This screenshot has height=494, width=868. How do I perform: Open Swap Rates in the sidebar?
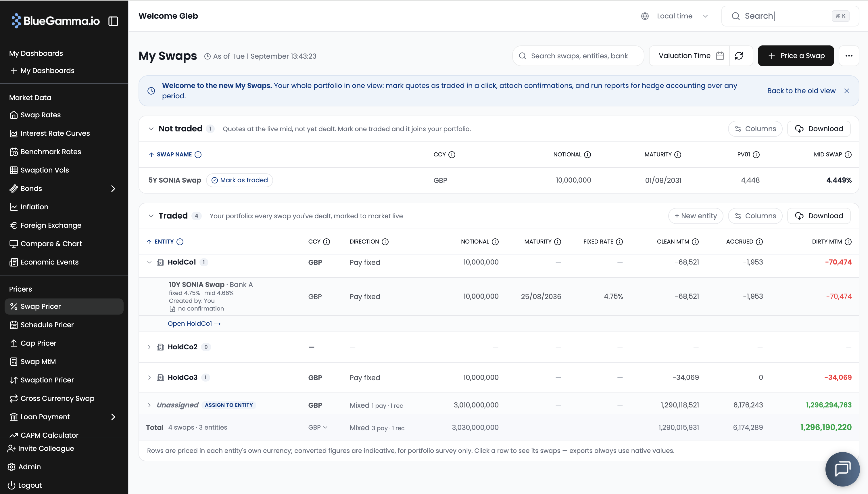coord(41,115)
